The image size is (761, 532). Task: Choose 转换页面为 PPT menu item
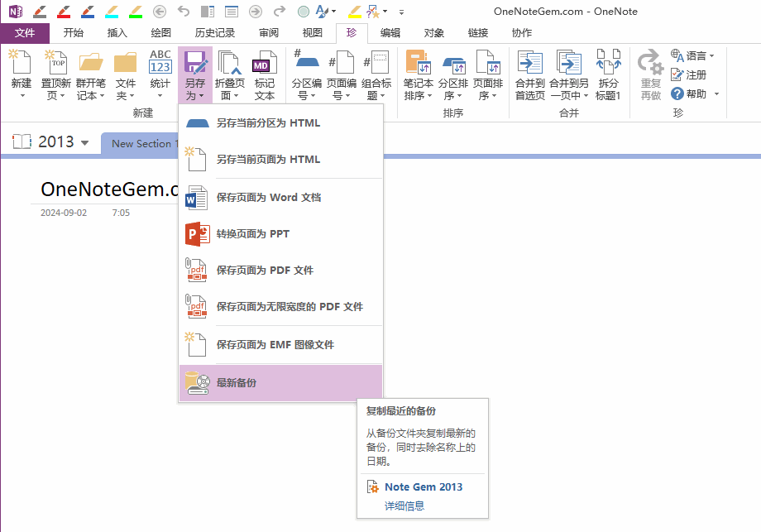[281, 234]
